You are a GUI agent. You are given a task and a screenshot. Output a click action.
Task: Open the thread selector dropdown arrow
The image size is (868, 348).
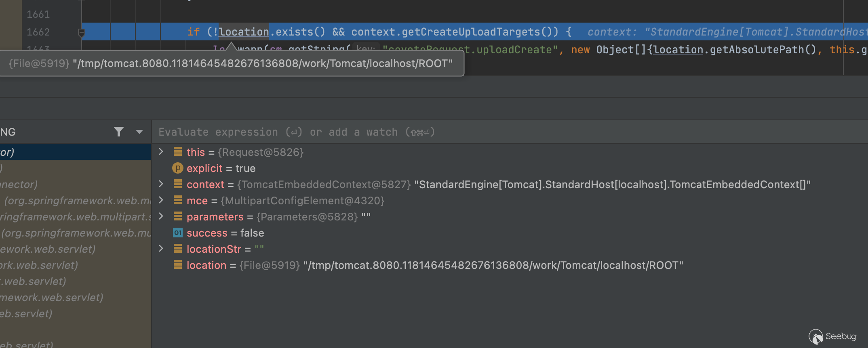(x=139, y=132)
